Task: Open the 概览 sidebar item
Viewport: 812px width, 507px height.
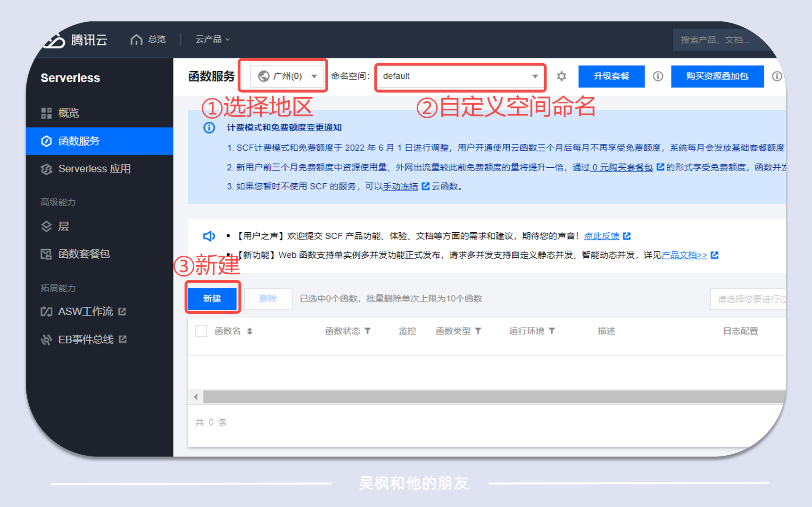Action: click(x=99, y=113)
